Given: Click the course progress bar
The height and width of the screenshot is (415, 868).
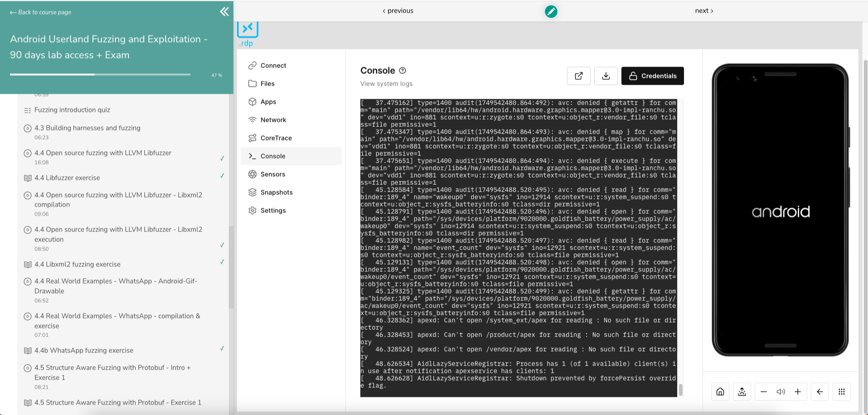Looking at the screenshot, I should click(100, 74).
